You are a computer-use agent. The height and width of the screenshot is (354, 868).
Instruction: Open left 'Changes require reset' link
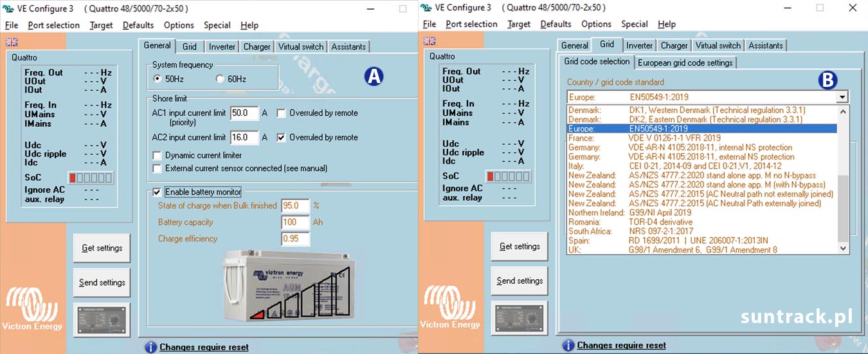[x=204, y=347]
